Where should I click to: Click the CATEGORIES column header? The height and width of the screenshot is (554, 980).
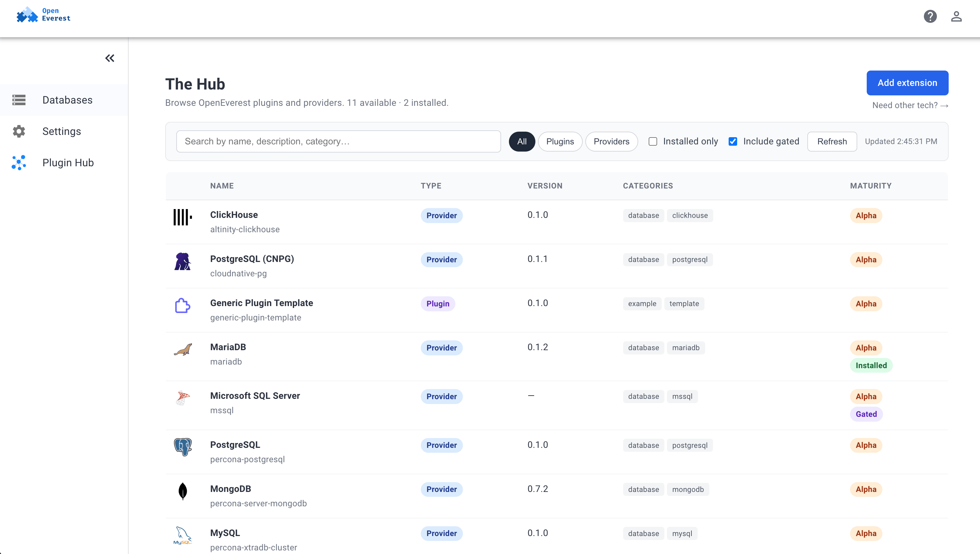click(x=647, y=186)
